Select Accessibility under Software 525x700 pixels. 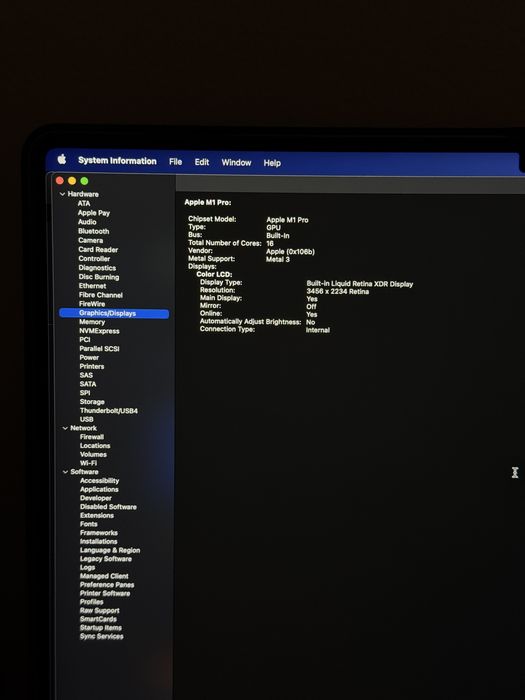pyautogui.click(x=100, y=481)
